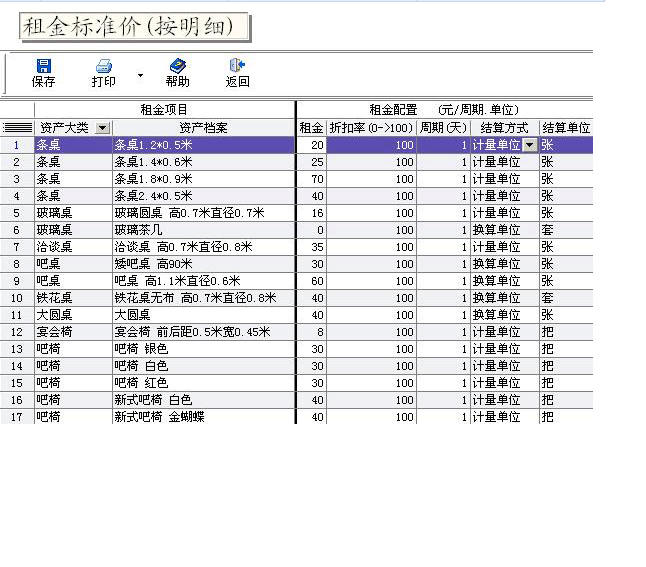
Task: Click the 折扣率(0->100) column header
Action: (x=371, y=128)
